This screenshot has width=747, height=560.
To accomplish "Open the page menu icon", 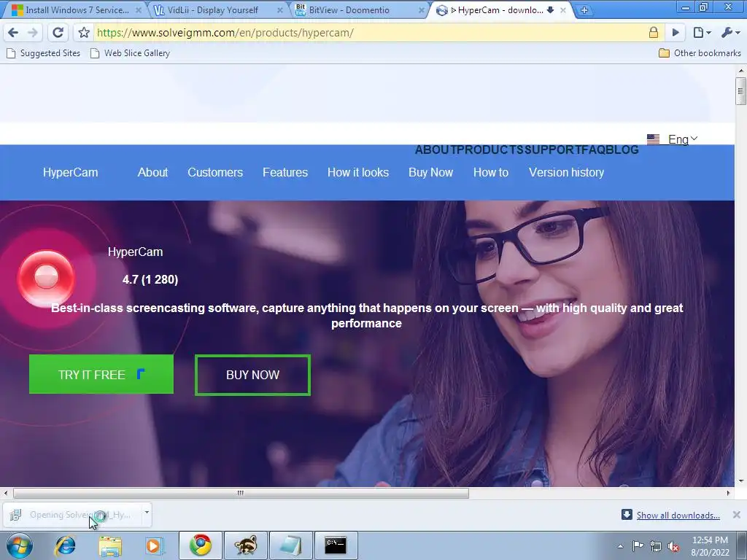I will [x=701, y=32].
